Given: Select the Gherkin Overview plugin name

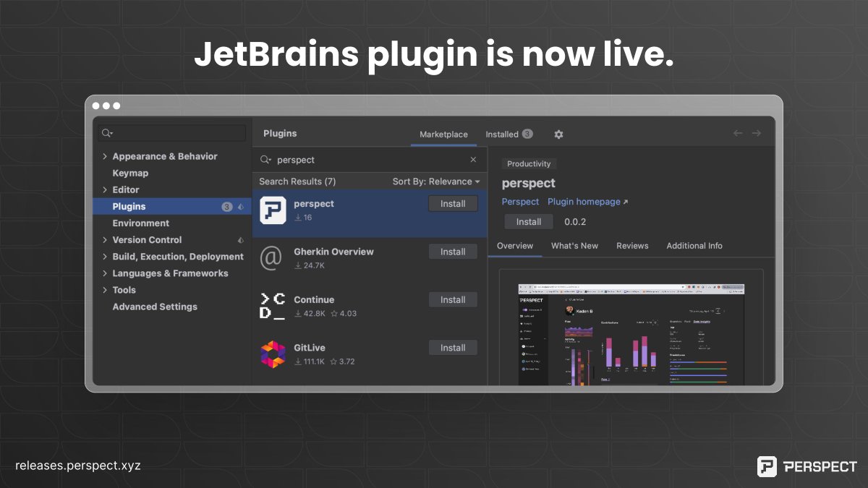Looking at the screenshot, I should [333, 252].
